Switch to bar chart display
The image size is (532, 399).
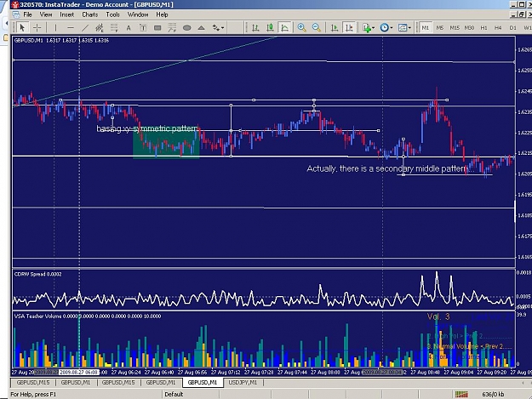255,28
